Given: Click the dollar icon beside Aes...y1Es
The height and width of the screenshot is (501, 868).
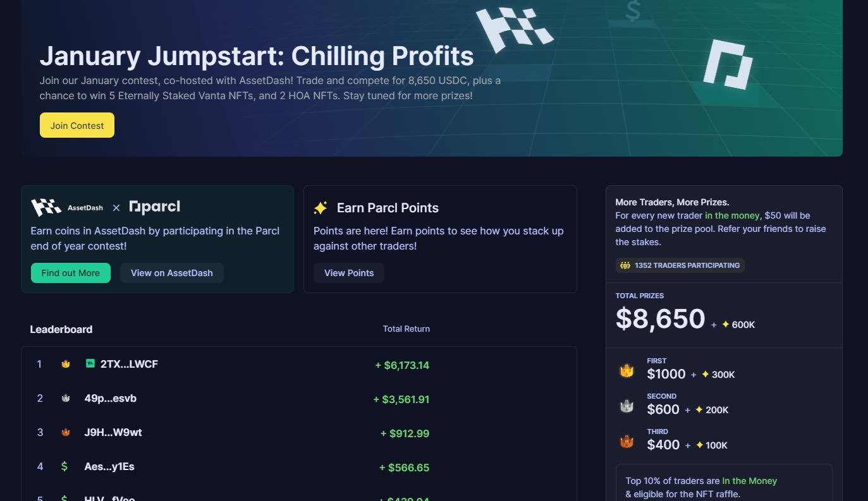Looking at the screenshot, I should (x=64, y=467).
